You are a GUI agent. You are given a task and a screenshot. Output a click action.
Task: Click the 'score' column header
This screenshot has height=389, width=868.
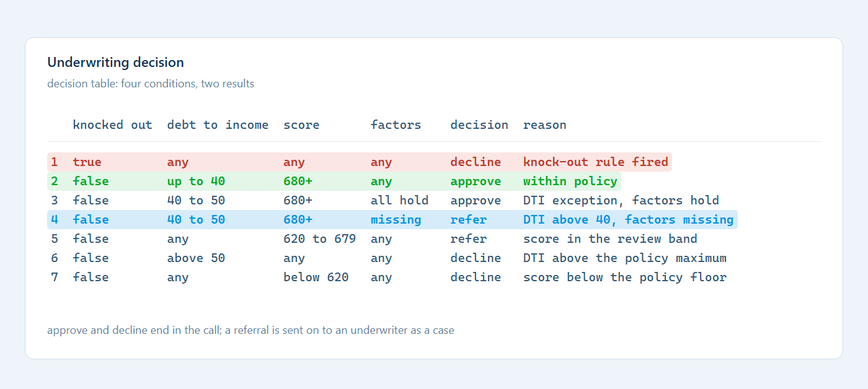[x=301, y=125]
